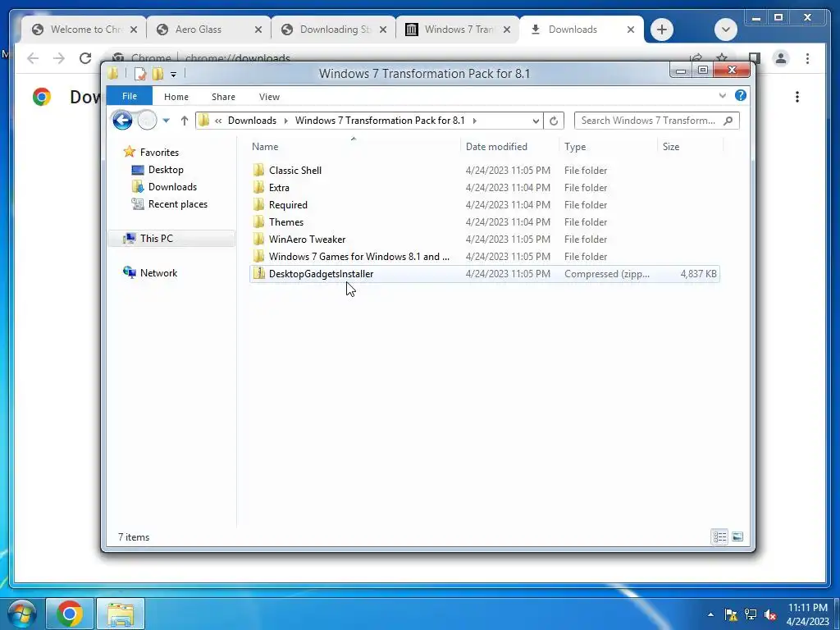840x630 pixels.
Task: Select the Classic Shell folder icon
Action: click(258, 170)
